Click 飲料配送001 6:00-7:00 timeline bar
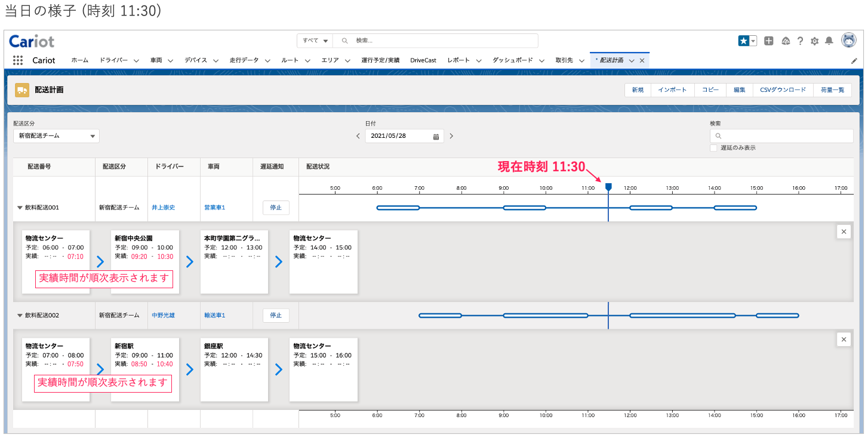The width and height of the screenshot is (868, 438). [398, 208]
